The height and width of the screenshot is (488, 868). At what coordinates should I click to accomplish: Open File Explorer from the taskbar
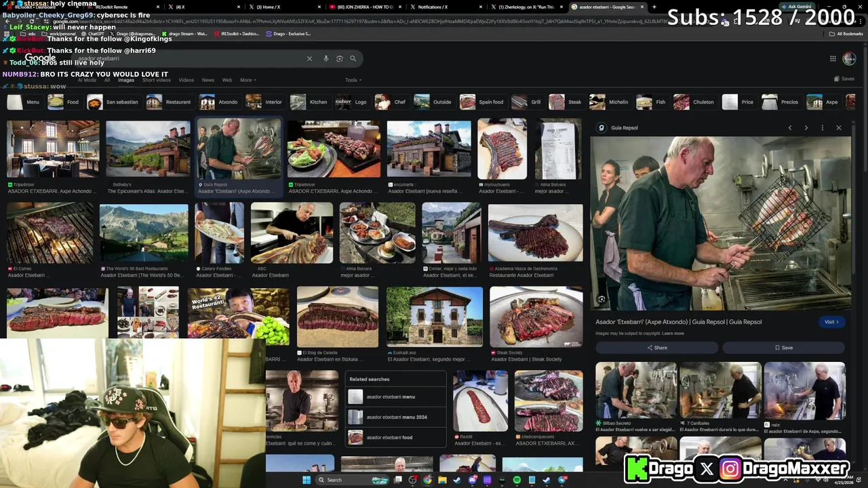pyautogui.click(x=442, y=480)
